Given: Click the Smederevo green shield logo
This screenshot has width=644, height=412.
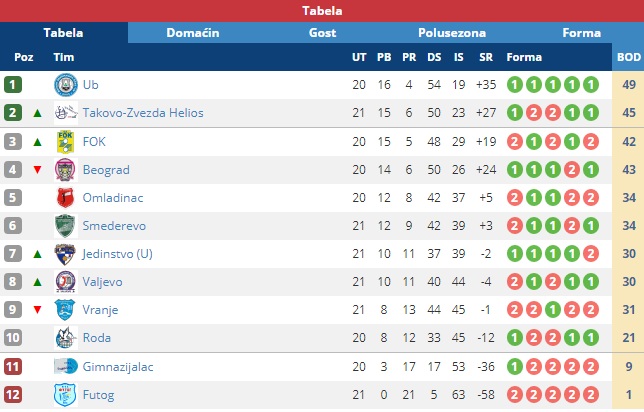Looking at the screenshot, I should coord(66,226).
